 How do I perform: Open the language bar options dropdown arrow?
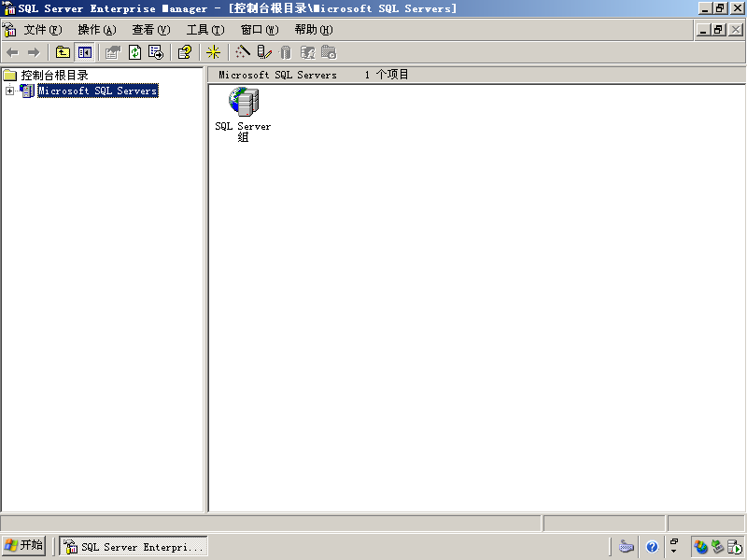click(x=673, y=552)
